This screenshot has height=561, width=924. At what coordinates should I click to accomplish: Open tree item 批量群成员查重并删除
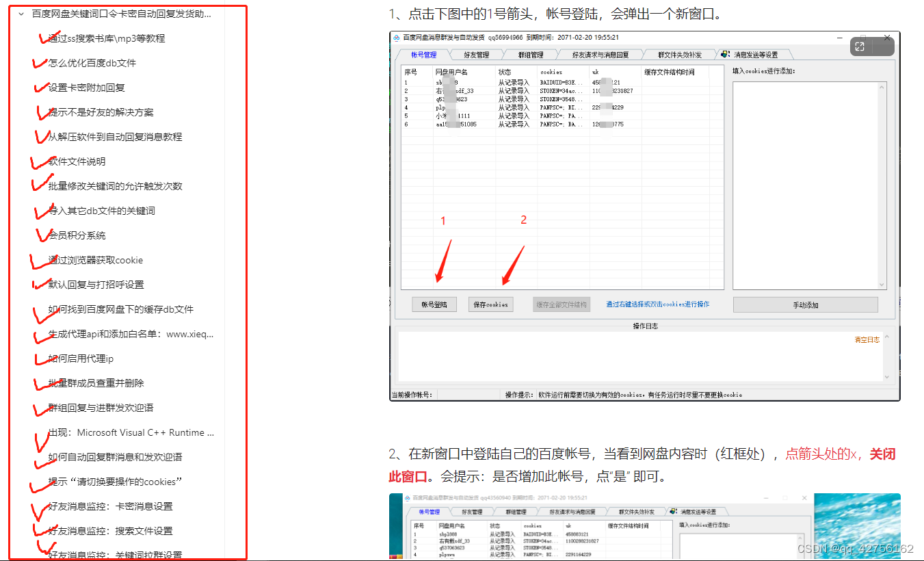pyautogui.click(x=96, y=383)
